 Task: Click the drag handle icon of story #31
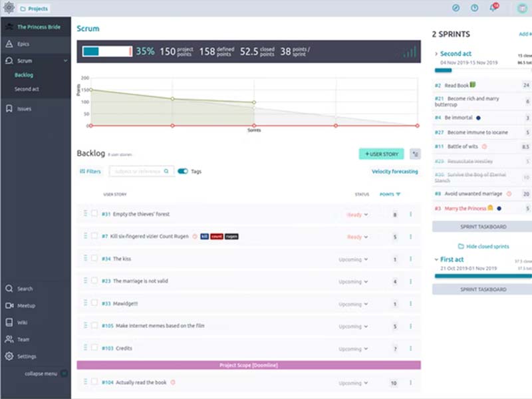click(85, 213)
